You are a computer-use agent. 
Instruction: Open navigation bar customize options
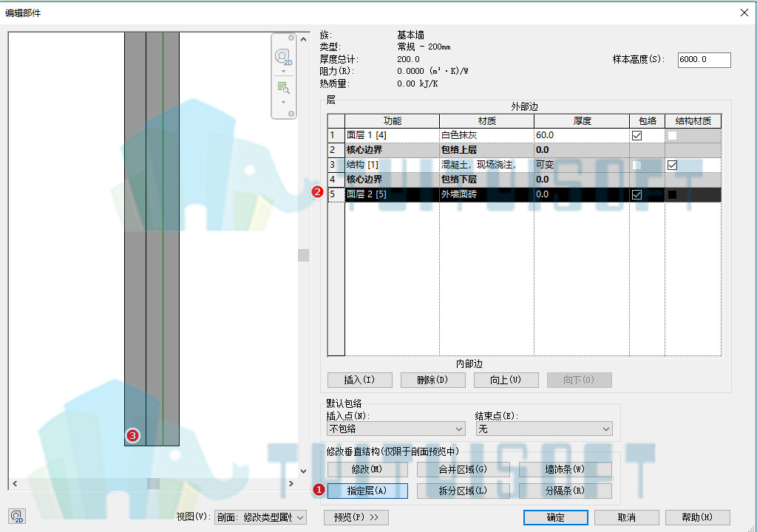[291, 114]
